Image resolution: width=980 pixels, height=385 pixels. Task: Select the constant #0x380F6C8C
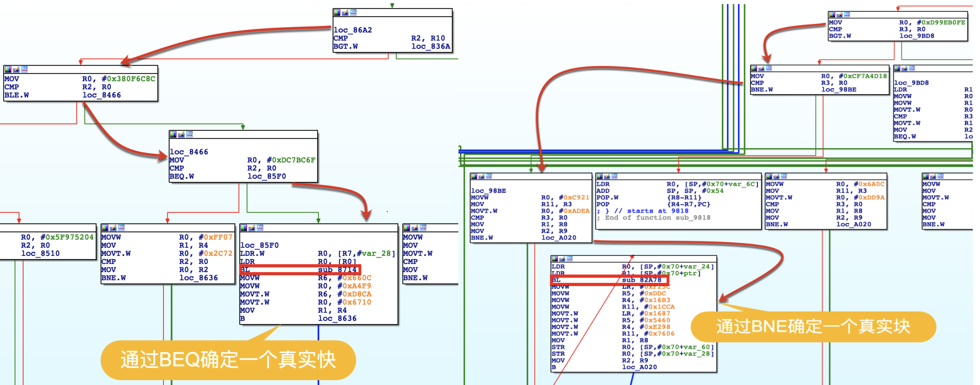pos(129,79)
